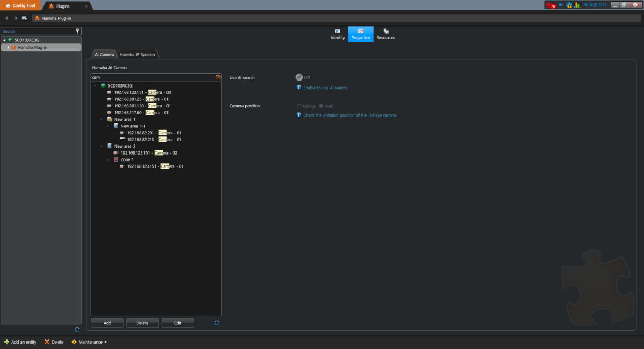Go forward with the right arrow button
Image resolution: width=644 pixels, height=349 pixels.
[x=16, y=18]
